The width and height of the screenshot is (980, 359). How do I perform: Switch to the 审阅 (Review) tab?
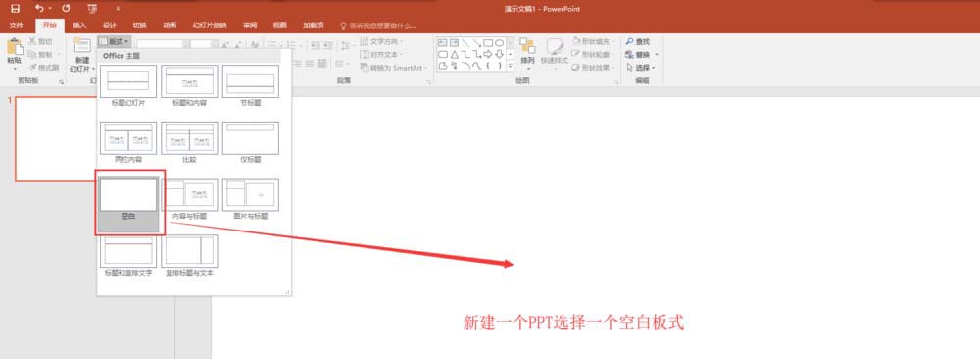[250, 26]
